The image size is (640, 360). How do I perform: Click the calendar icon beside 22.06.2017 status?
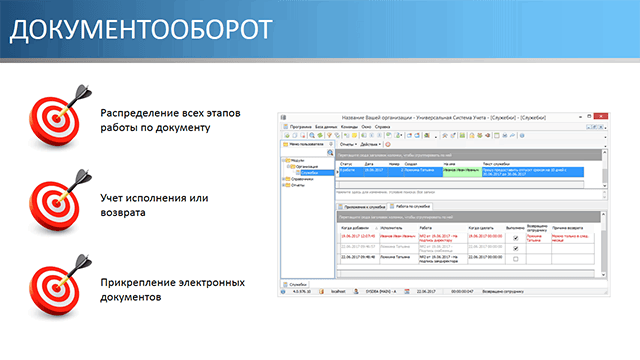pyautogui.click(x=407, y=291)
